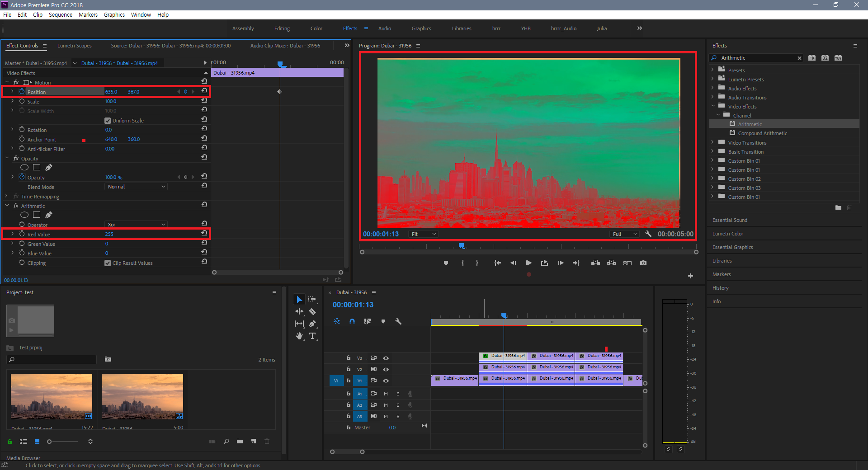Switch to the Editing workspace

coord(282,28)
